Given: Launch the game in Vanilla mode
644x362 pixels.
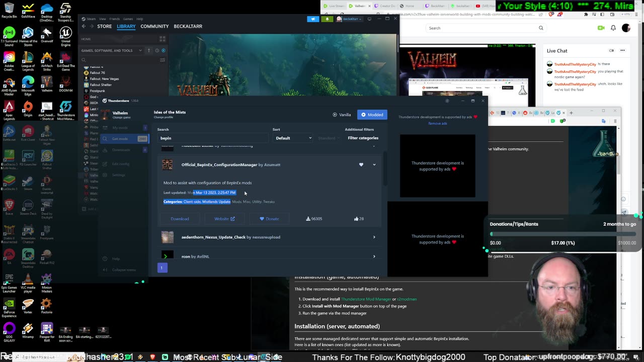Looking at the screenshot, I should coord(342,115).
